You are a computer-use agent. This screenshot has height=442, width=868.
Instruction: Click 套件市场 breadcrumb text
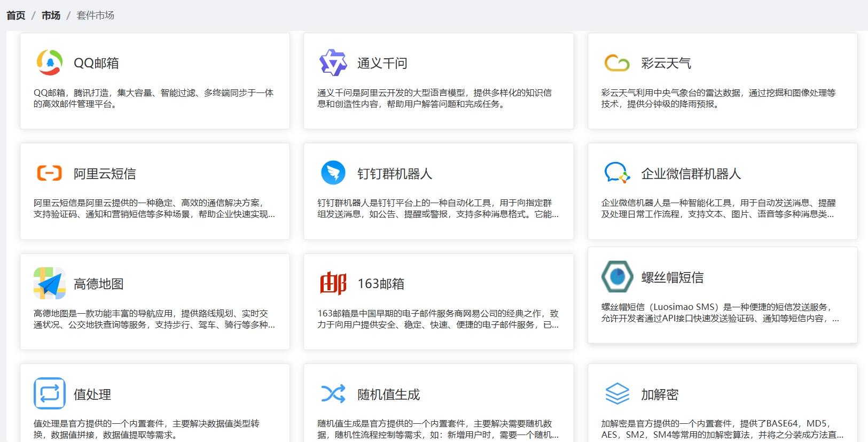tap(95, 15)
